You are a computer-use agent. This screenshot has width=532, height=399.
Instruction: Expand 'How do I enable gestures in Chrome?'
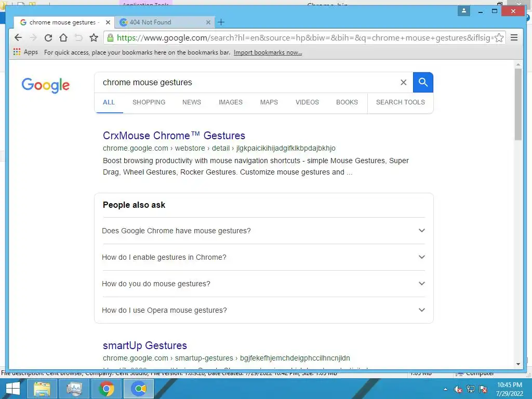[x=263, y=257]
